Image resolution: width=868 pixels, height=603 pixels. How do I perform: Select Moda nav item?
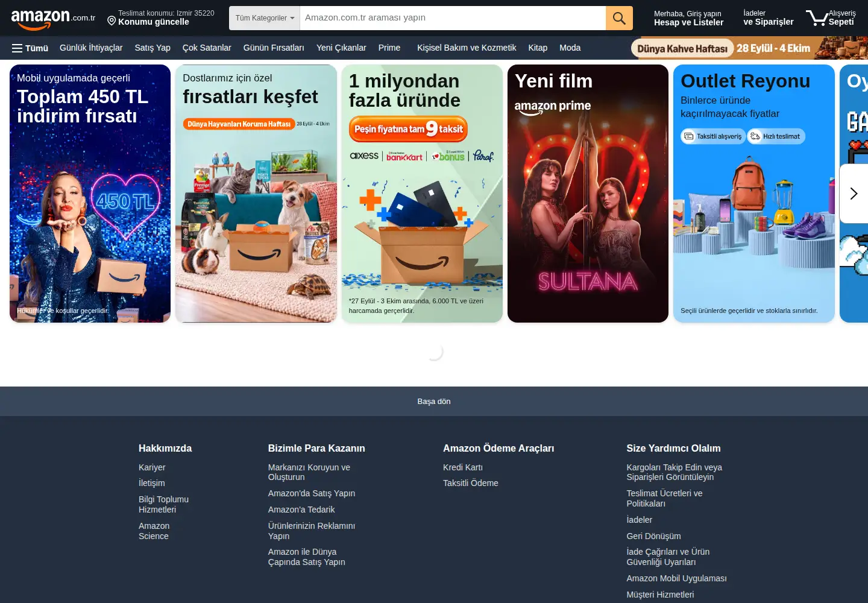click(x=570, y=48)
